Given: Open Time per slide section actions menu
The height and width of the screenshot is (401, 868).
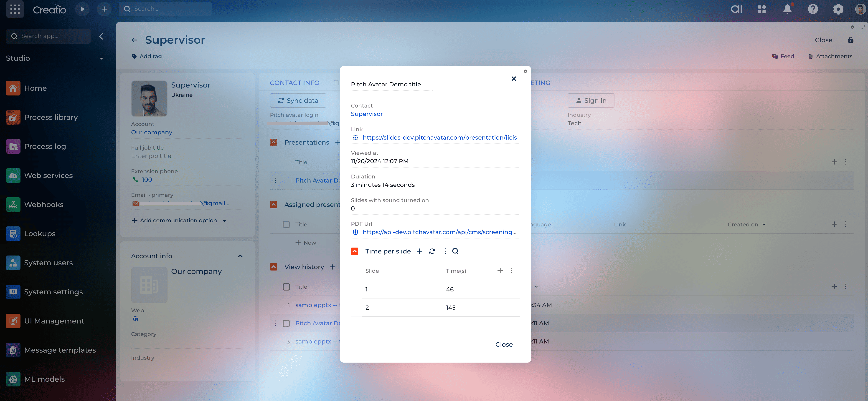Looking at the screenshot, I should click(445, 251).
